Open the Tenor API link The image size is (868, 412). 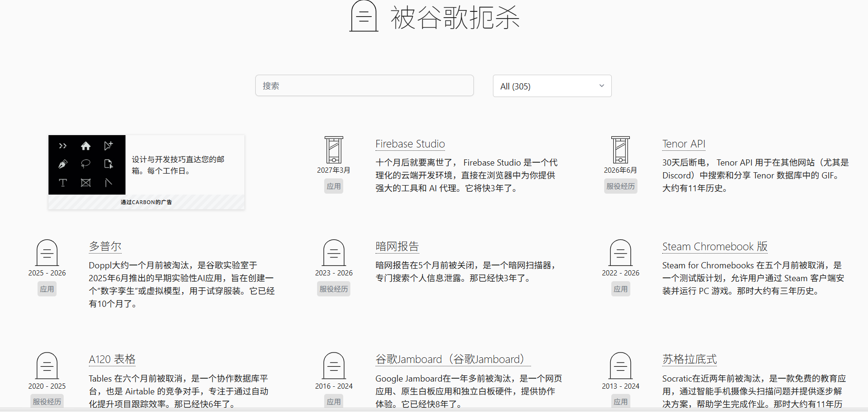(684, 144)
